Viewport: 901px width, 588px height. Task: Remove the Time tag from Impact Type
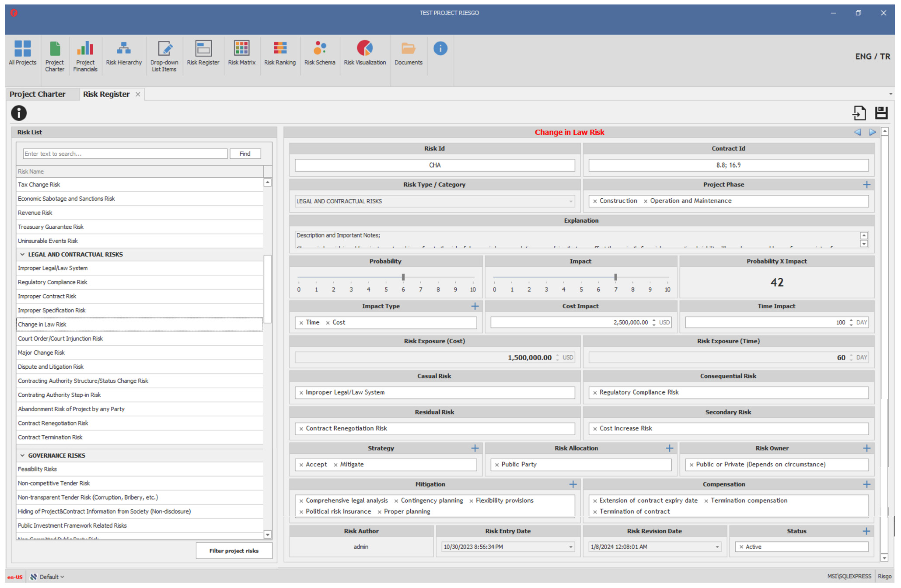[x=301, y=323]
